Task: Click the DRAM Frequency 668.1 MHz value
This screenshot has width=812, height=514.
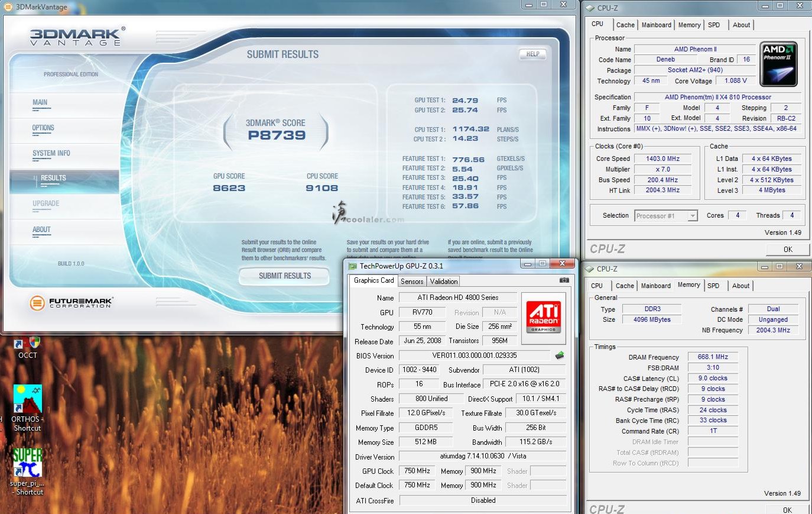Action: click(713, 357)
